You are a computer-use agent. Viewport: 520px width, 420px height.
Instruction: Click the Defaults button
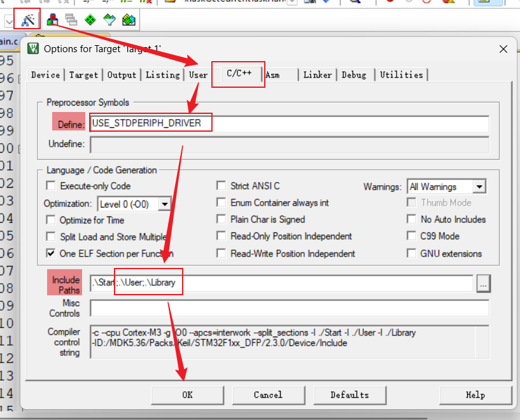[349, 395]
